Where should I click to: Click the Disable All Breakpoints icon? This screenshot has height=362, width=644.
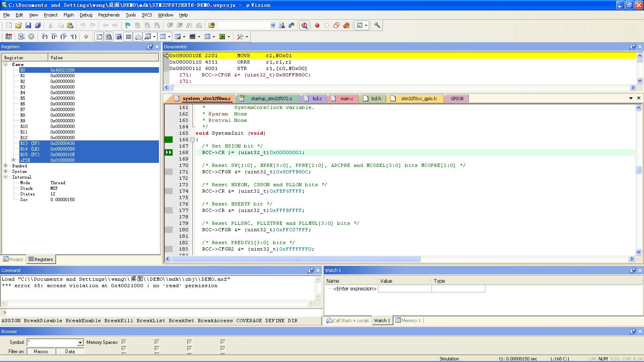tap(336, 25)
